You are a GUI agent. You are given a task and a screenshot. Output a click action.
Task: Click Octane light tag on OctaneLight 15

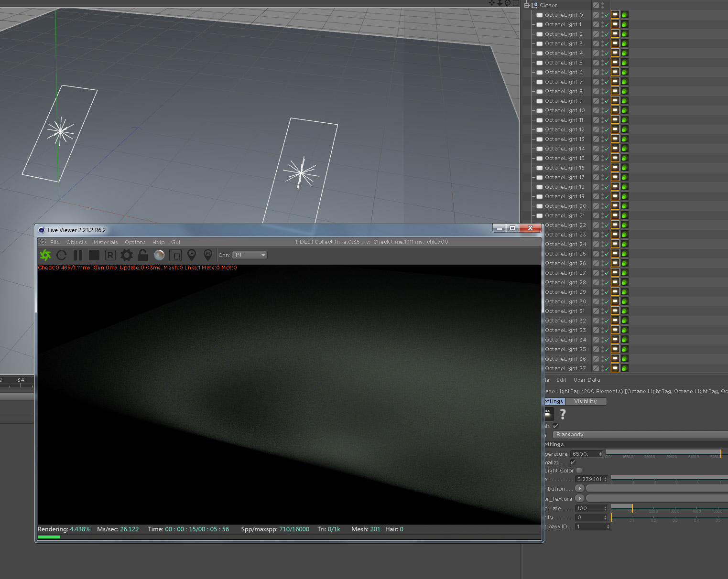click(615, 158)
